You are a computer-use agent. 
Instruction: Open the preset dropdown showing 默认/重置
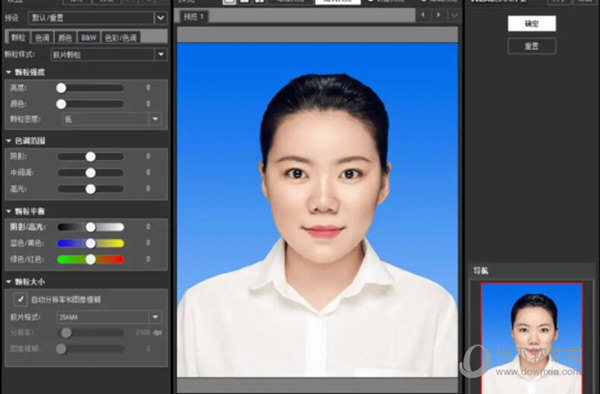point(97,18)
